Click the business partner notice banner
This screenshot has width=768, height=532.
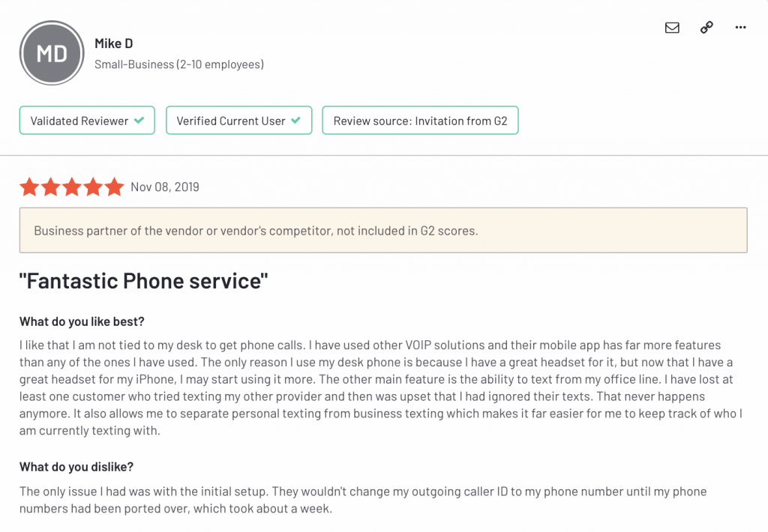(x=383, y=230)
